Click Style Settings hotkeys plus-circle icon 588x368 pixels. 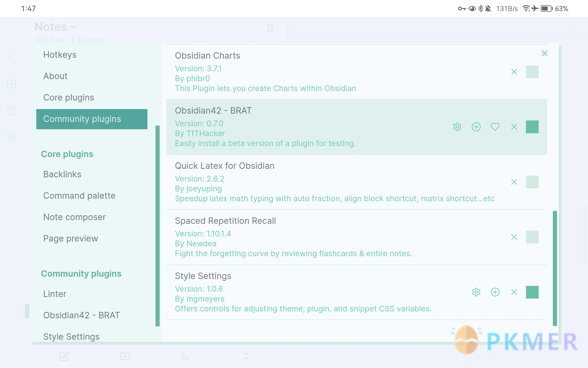495,292
